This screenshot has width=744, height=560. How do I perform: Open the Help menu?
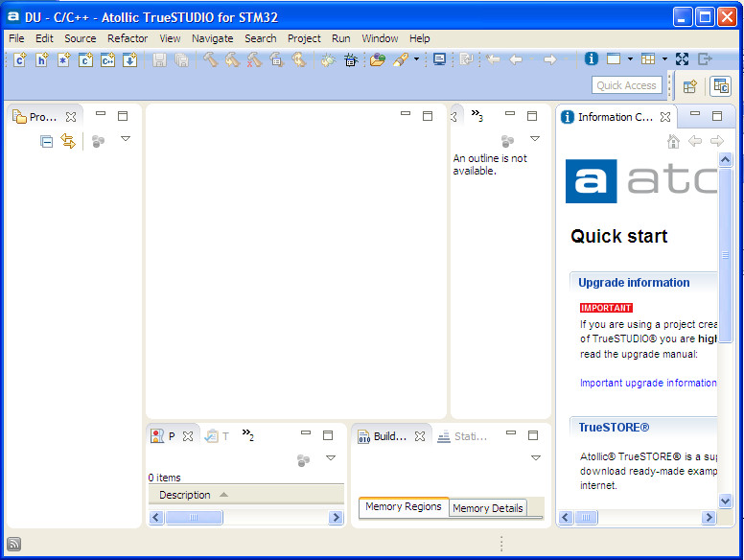coord(419,38)
